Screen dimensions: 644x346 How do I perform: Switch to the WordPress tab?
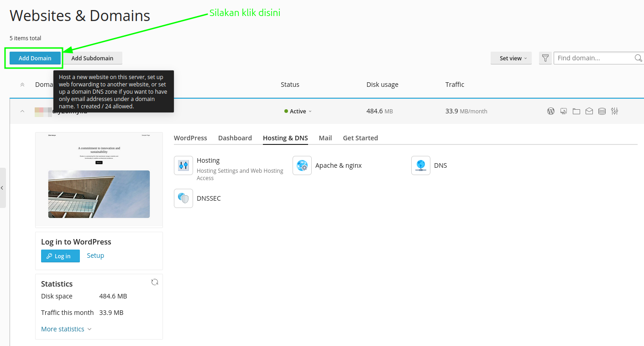point(190,138)
